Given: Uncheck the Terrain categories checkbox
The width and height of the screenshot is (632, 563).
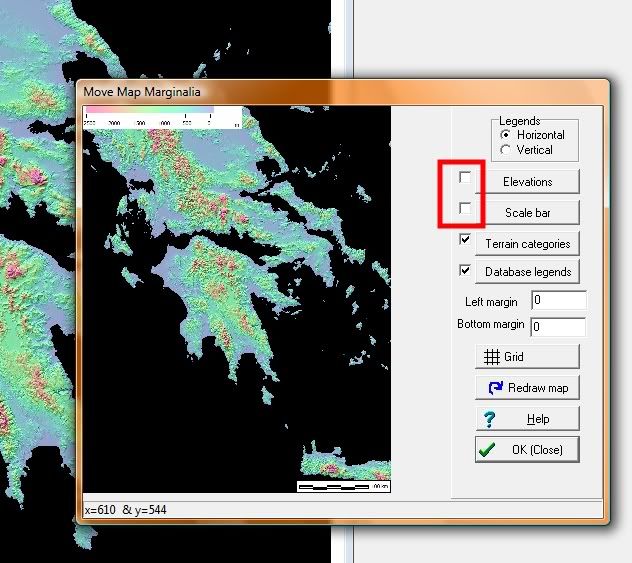Looking at the screenshot, I should pyautogui.click(x=465, y=240).
